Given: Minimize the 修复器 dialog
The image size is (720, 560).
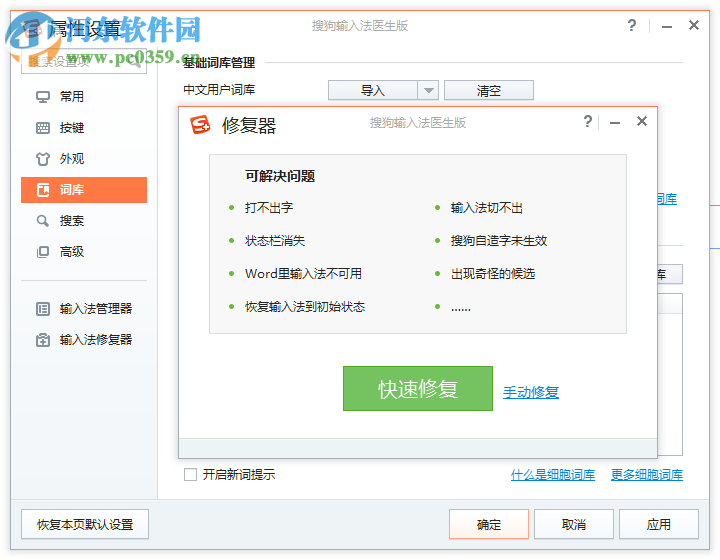Looking at the screenshot, I should [615, 123].
